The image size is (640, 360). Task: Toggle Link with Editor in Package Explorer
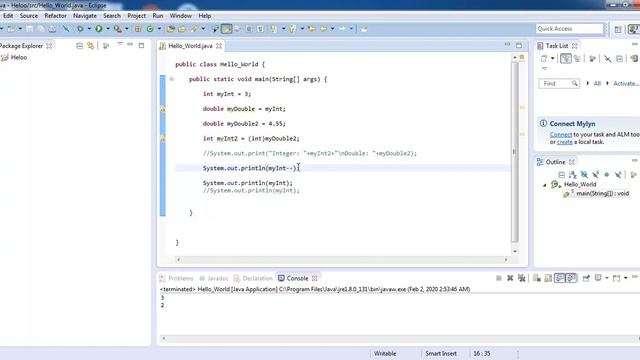pos(91,46)
